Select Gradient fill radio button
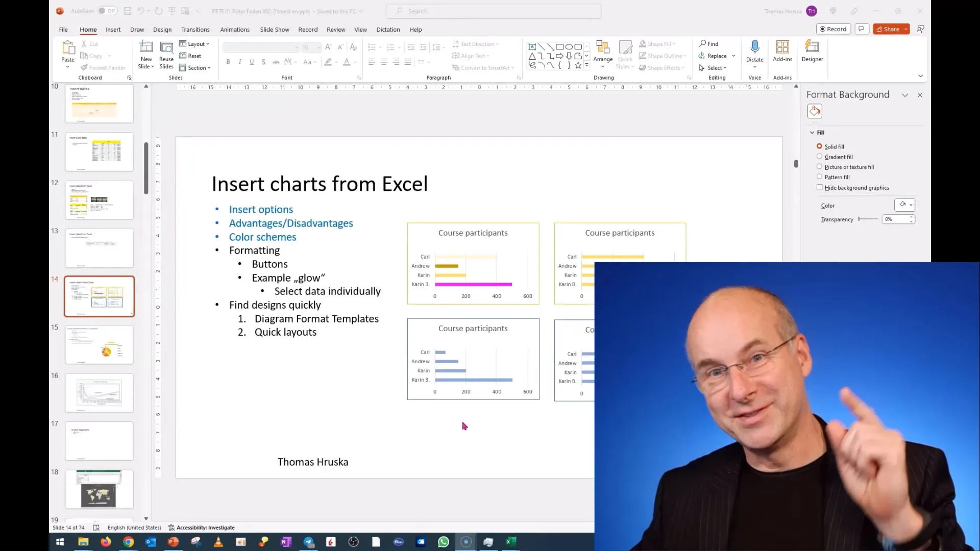The width and height of the screenshot is (980, 551). point(820,156)
